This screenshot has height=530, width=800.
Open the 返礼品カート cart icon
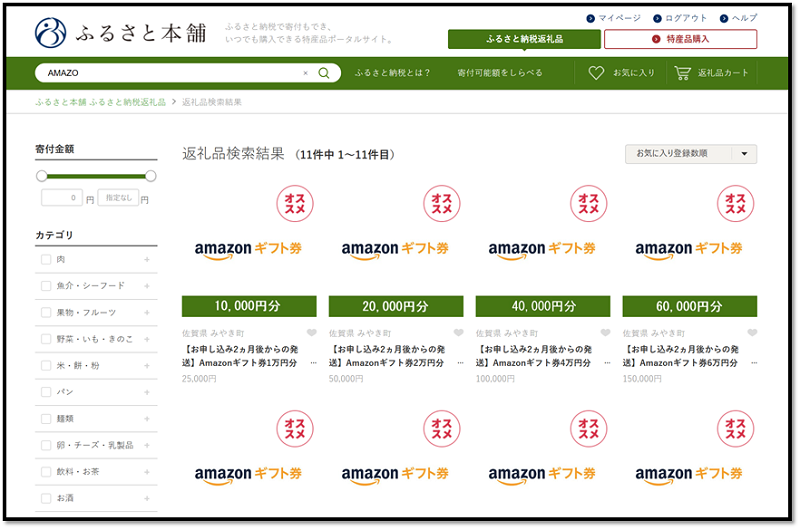point(682,73)
